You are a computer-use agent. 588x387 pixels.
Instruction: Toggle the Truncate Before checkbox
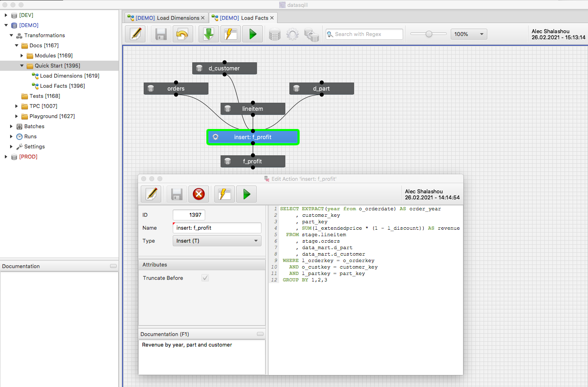pyautogui.click(x=205, y=278)
